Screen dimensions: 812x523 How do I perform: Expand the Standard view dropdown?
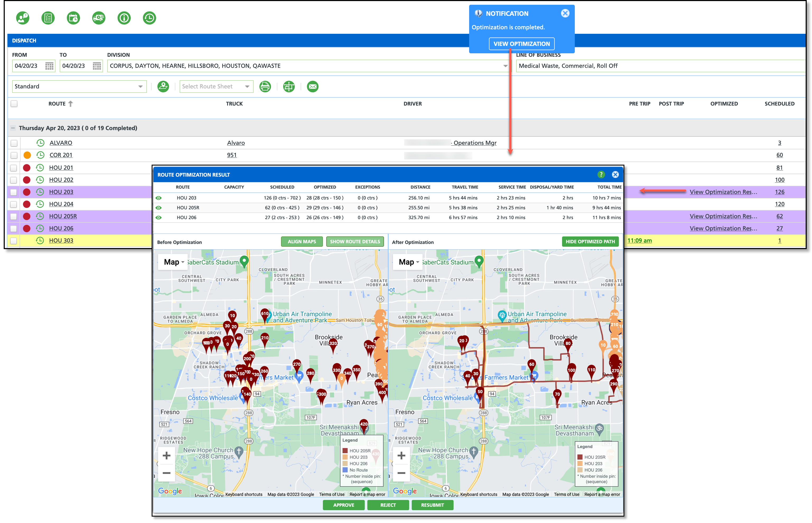(140, 87)
